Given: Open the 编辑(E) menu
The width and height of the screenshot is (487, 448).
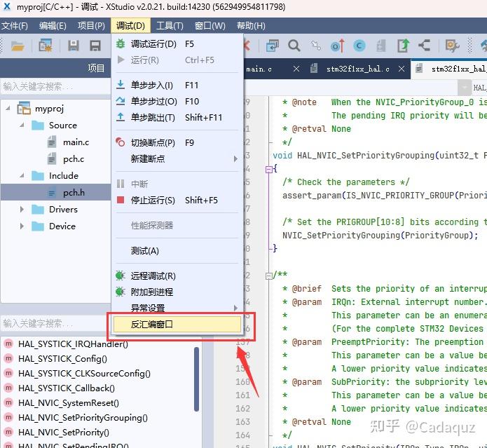Looking at the screenshot, I should [53, 25].
